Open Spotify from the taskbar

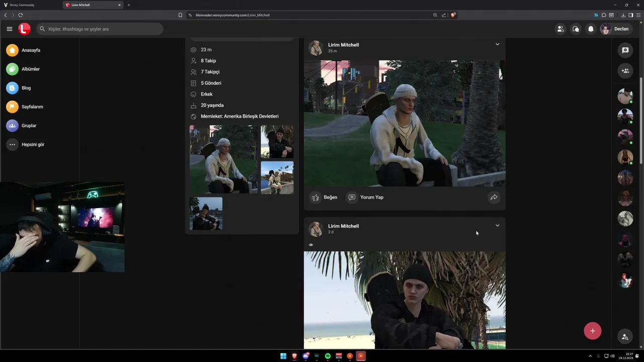[x=328, y=356]
